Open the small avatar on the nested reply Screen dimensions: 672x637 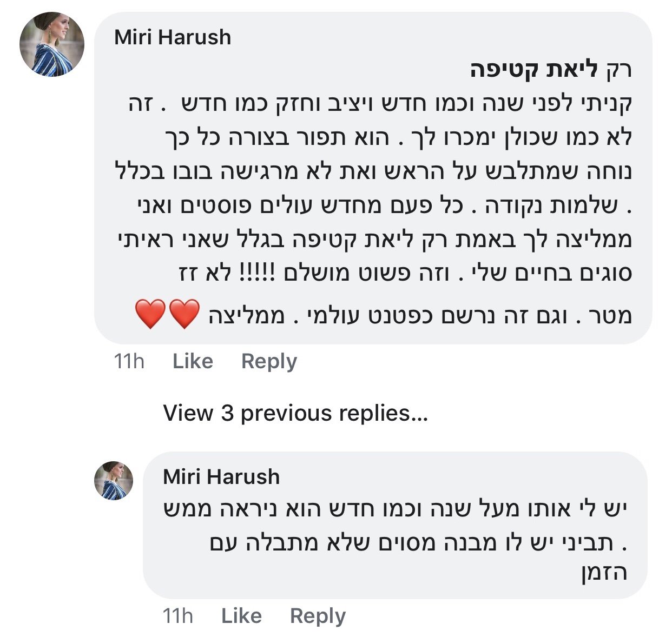coord(114,481)
